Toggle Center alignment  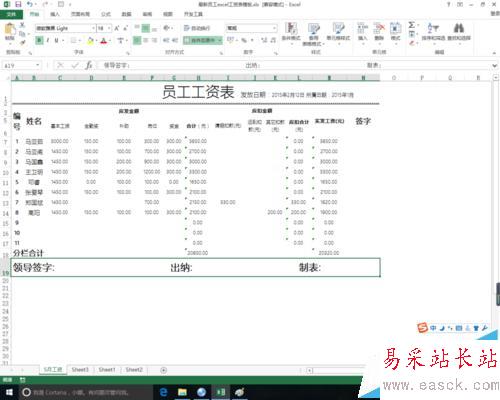[x=146, y=40]
